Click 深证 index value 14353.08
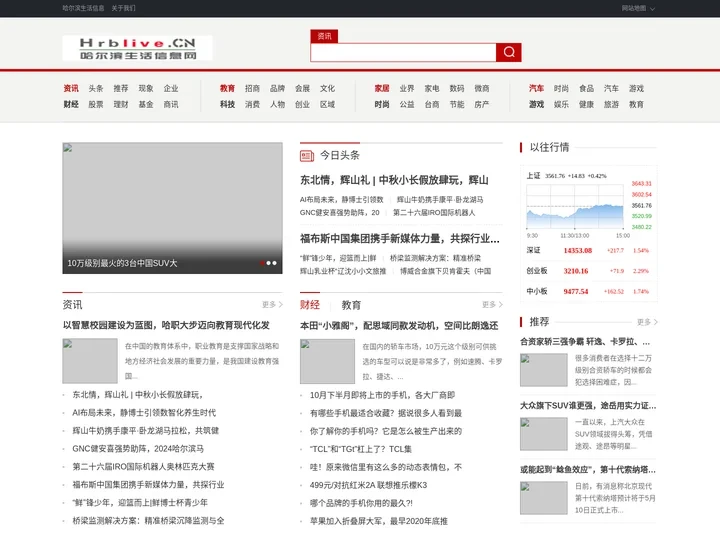Screen dimensions: 720x540 coord(578,251)
